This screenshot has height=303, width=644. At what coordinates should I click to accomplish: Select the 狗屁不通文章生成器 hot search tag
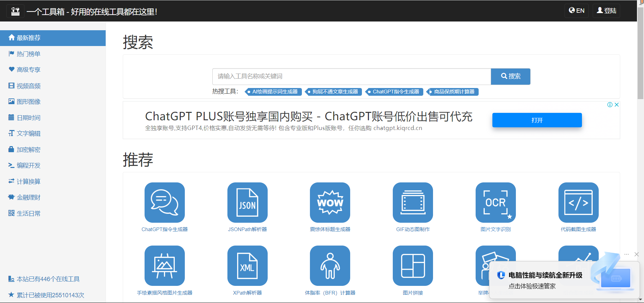333,92
